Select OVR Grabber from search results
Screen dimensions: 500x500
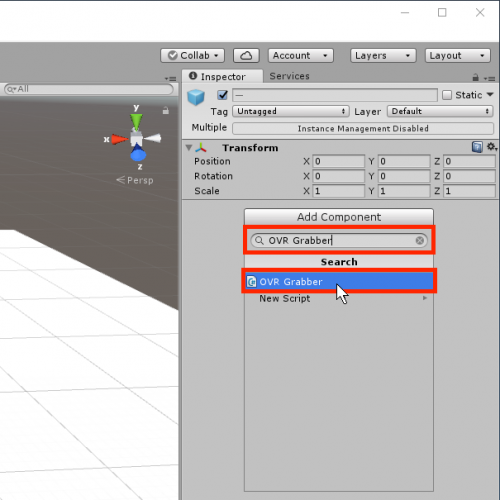pos(339,282)
